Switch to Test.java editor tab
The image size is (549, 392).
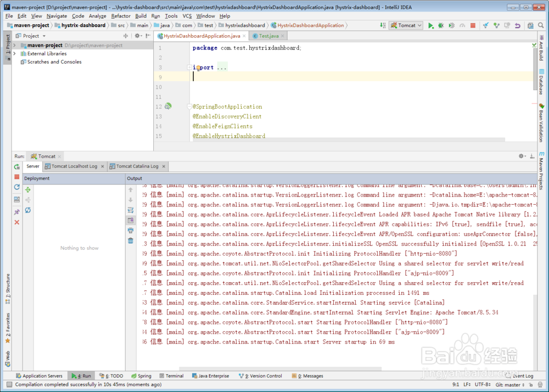point(268,36)
